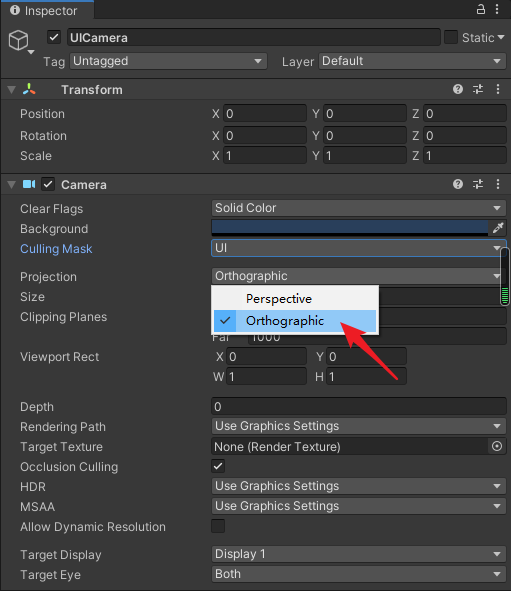Image resolution: width=511 pixels, height=591 pixels.
Task: Open the Inspector panel more options menu
Action: [497, 9]
